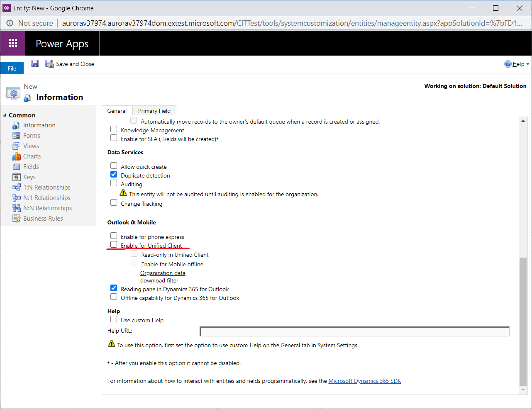Click the Information icon in sidebar

[x=16, y=125]
